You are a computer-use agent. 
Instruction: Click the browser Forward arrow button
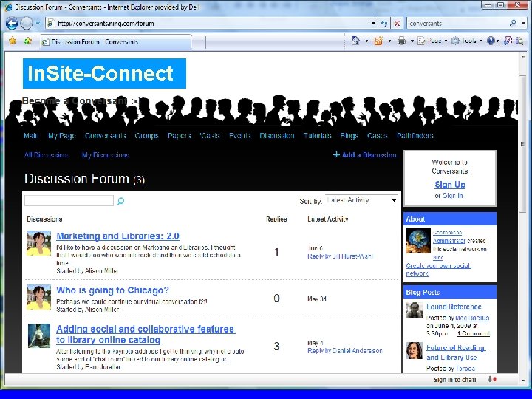pos(27,23)
